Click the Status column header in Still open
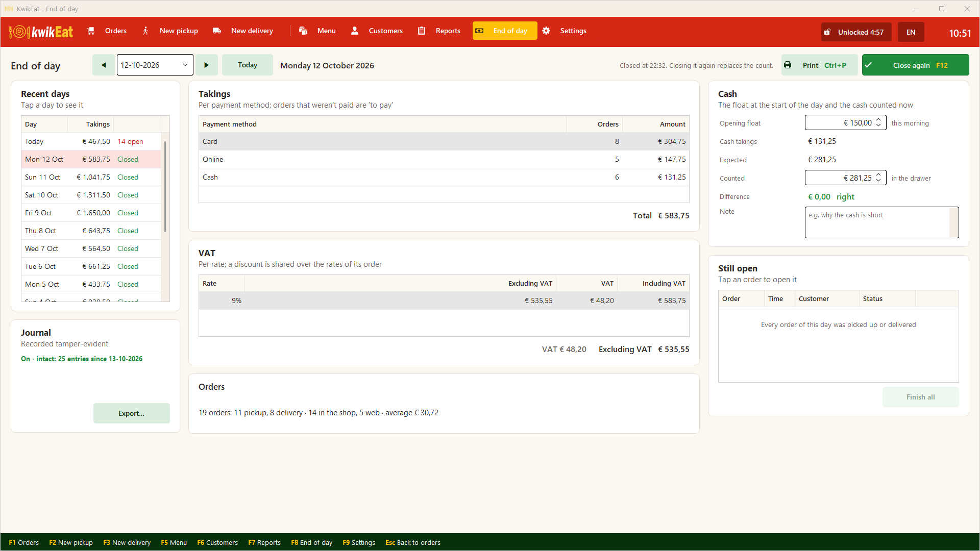 (887, 298)
